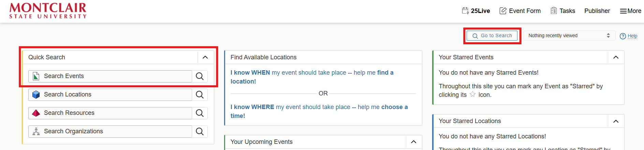Image resolution: width=644 pixels, height=150 pixels.
Task: Click magnifier icon beside Search Events
Action: [200, 76]
